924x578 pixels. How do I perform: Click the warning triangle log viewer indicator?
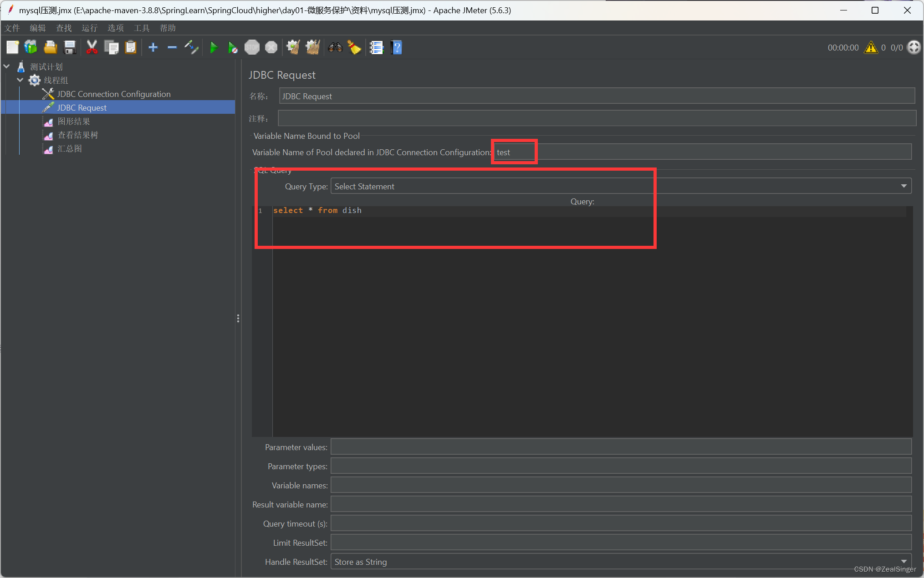[871, 47]
